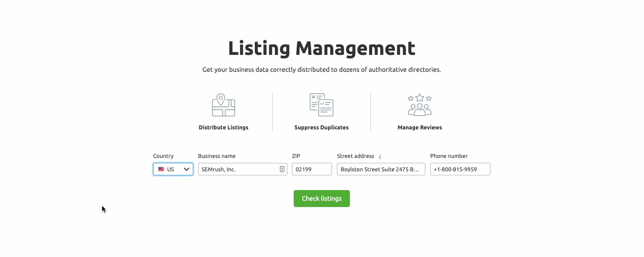The height and width of the screenshot is (257, 644).
Task: Click the Listing Management heading
Action: [321, 48]
